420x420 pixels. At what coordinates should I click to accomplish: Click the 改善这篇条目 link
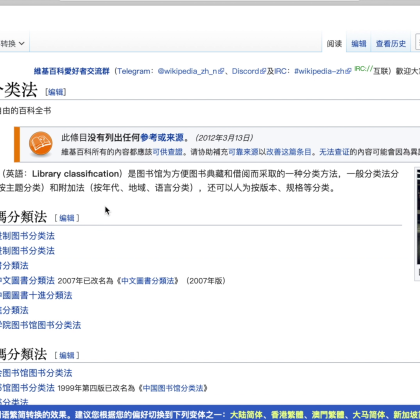289,152
